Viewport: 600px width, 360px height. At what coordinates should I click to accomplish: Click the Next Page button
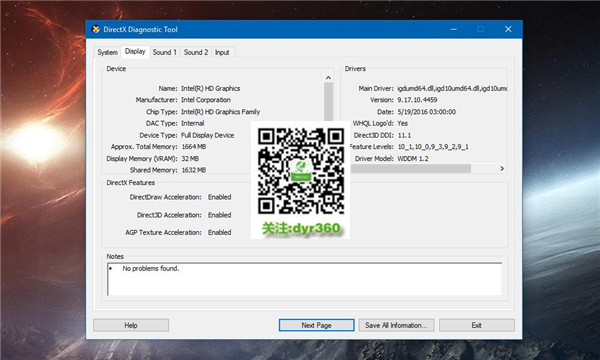[x=316, y=325]
